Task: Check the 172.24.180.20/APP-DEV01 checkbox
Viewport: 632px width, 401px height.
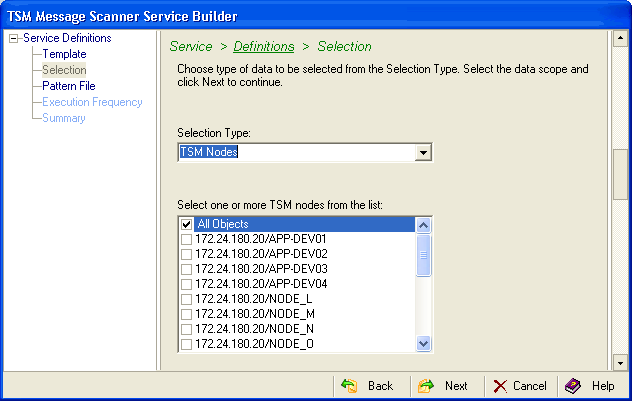Action: coord(186,239)
